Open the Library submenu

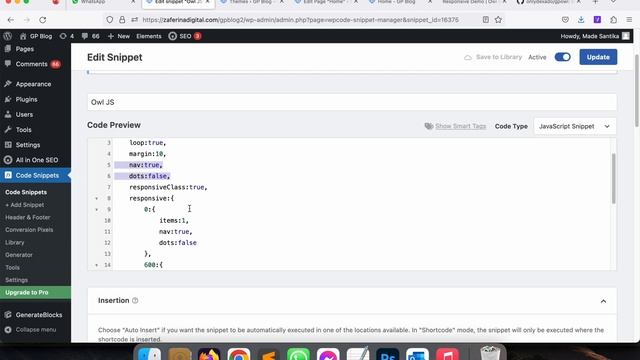coord(14,242)
